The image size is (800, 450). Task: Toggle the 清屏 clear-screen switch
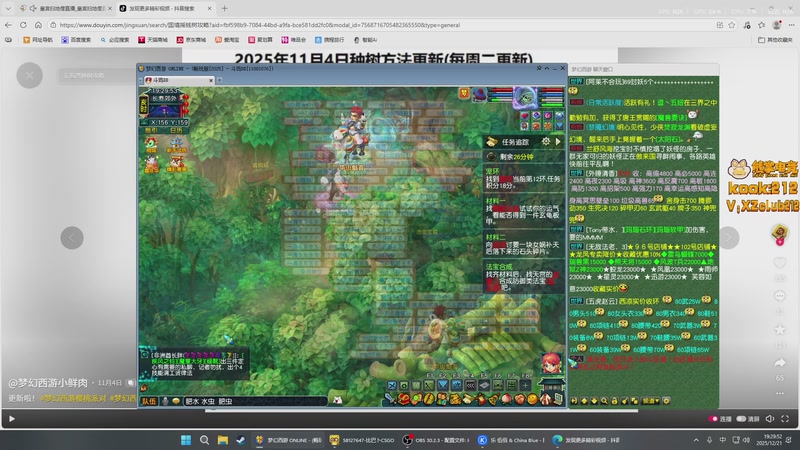point(741,419)
